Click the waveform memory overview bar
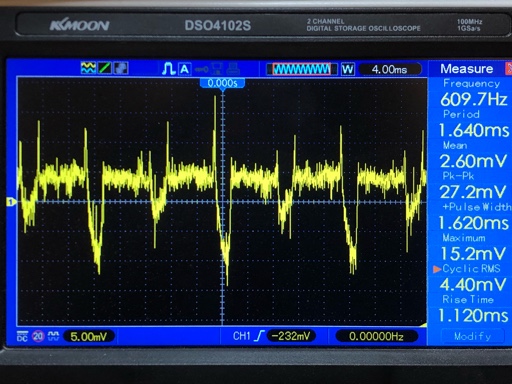This screenshot has height=384, width=512. pos(302,69)
